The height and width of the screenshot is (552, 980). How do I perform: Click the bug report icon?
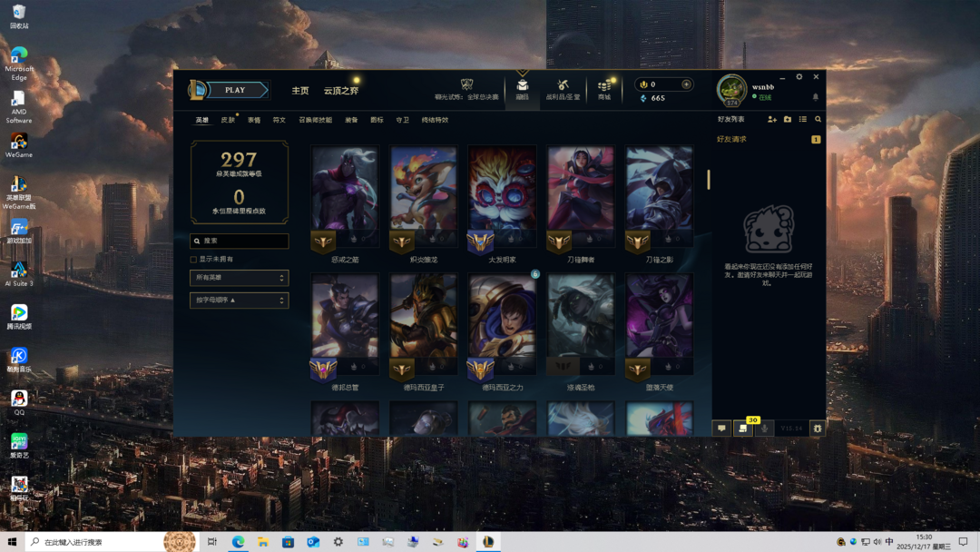[x=817, y=429]
